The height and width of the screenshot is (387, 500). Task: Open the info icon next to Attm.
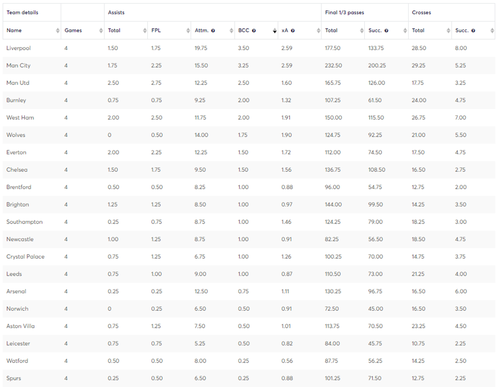213,30
